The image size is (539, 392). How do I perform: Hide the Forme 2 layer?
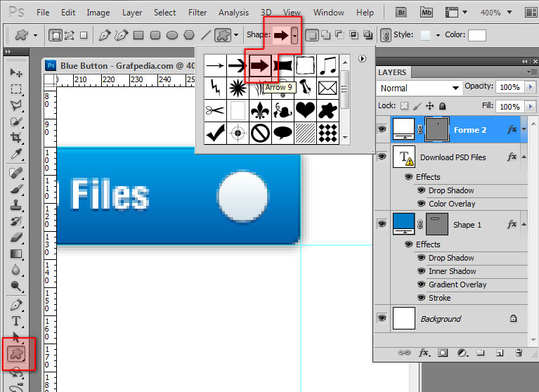[382, 129]
